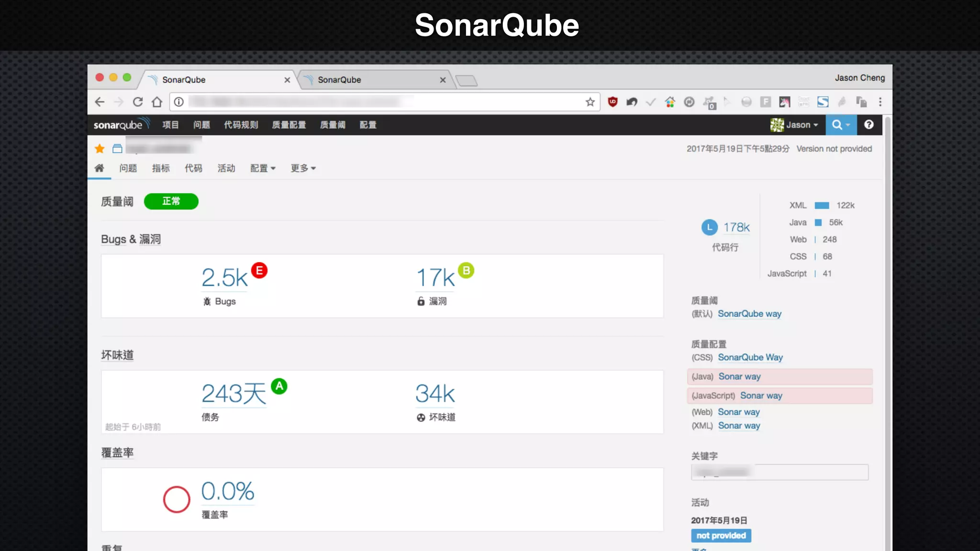Click the site info icon in address bar
Viewport: 980px width, 551px height.
click(179, 102)
